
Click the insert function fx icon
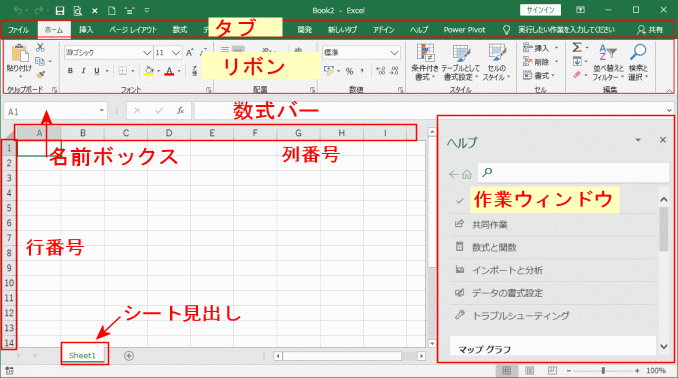click(181, 111)
